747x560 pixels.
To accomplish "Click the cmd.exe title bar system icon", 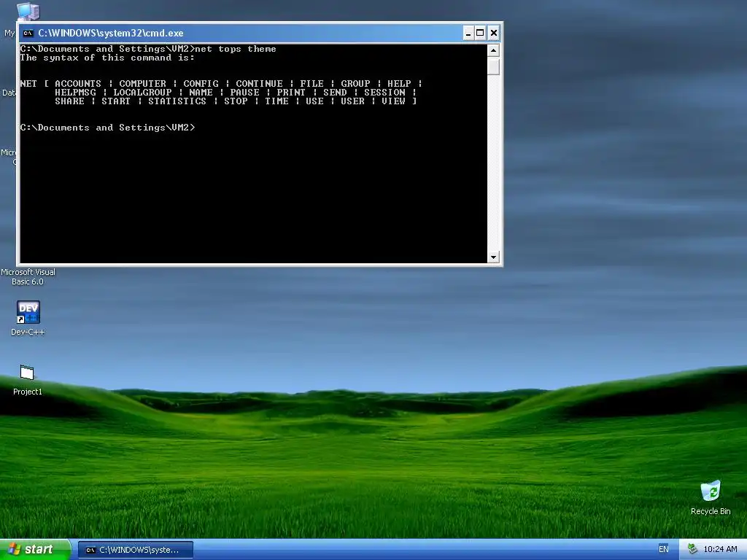I will tap(28, 34).
